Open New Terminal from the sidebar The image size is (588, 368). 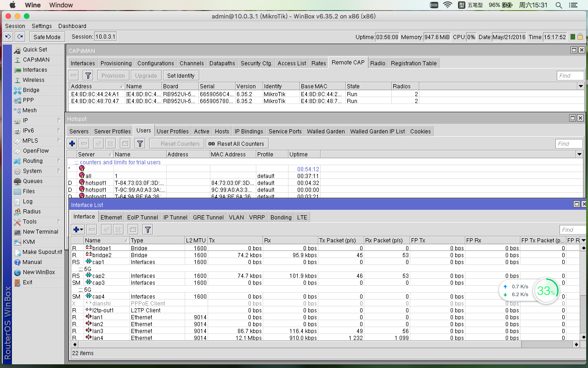tap(40, 231)
